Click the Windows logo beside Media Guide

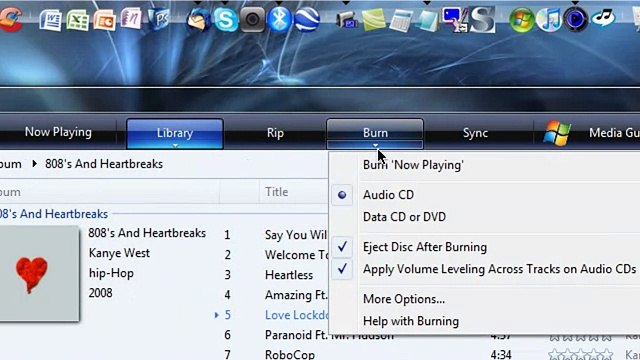[x=557, y=133]
